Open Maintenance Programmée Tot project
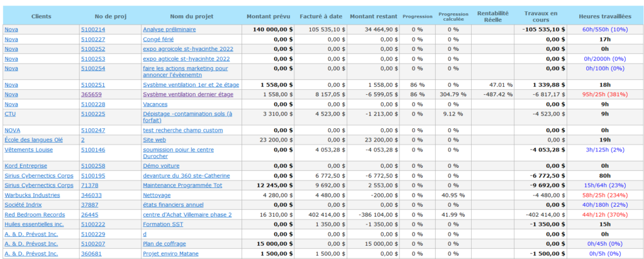This screenshot has width=644, height=259. [x=182, y=185]
